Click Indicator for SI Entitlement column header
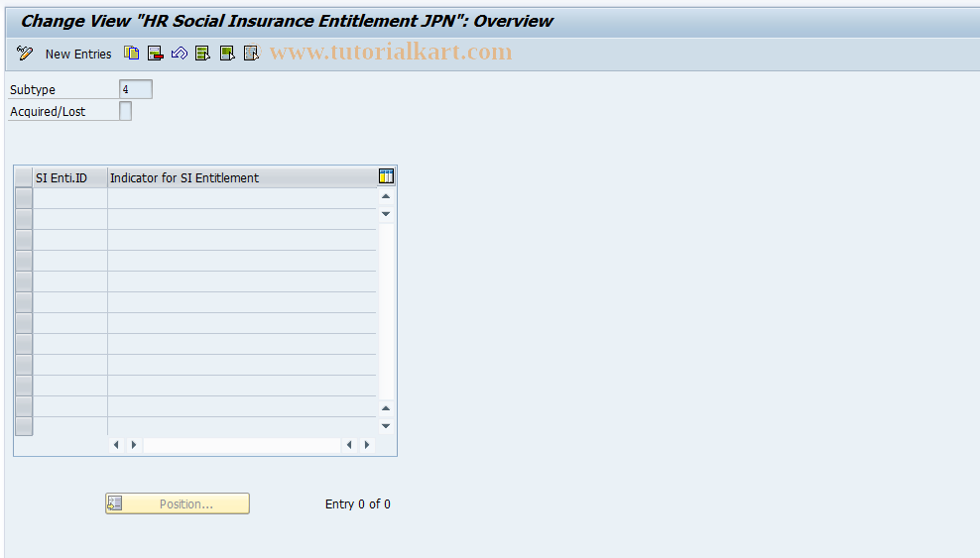Viewport: 980px width, 558px height. [242, 177]
